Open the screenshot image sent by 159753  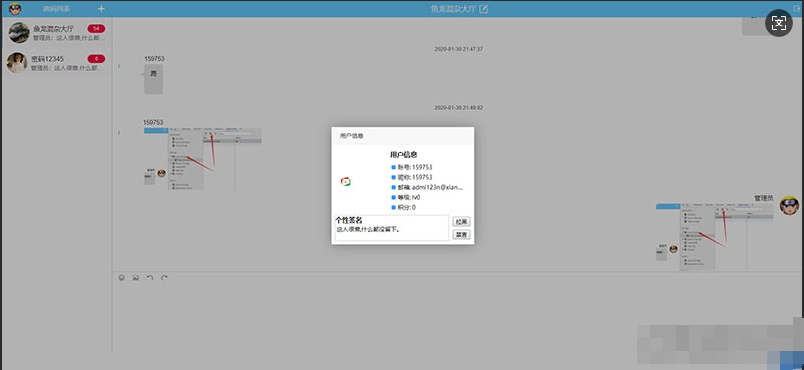[203, 158]
